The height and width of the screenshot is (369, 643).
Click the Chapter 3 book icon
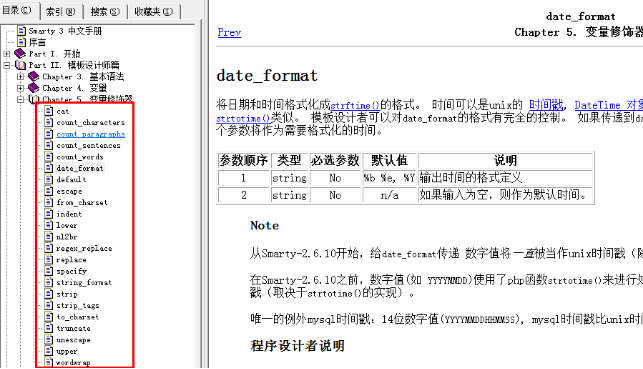point(34,77)
